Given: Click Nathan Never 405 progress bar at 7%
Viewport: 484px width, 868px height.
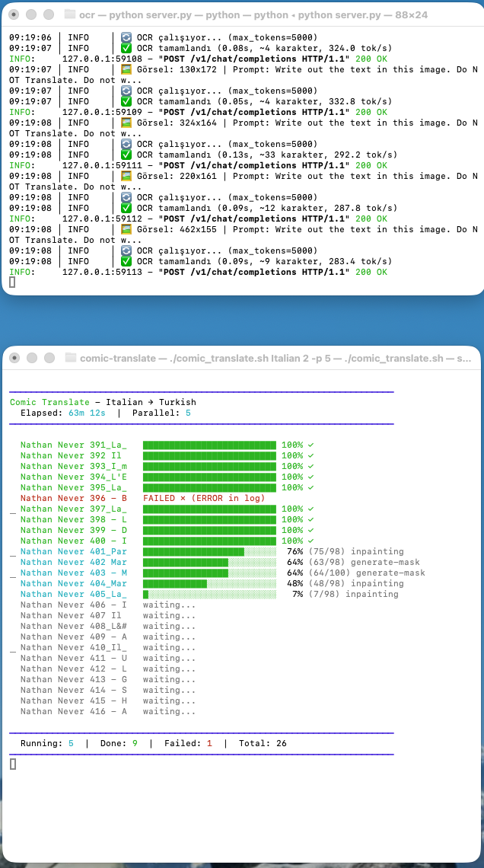Looking at the screenshot, I should [209, 594].
